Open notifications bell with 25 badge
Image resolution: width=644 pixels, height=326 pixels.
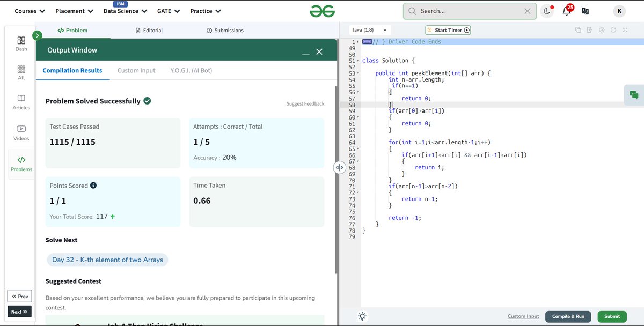567,10
